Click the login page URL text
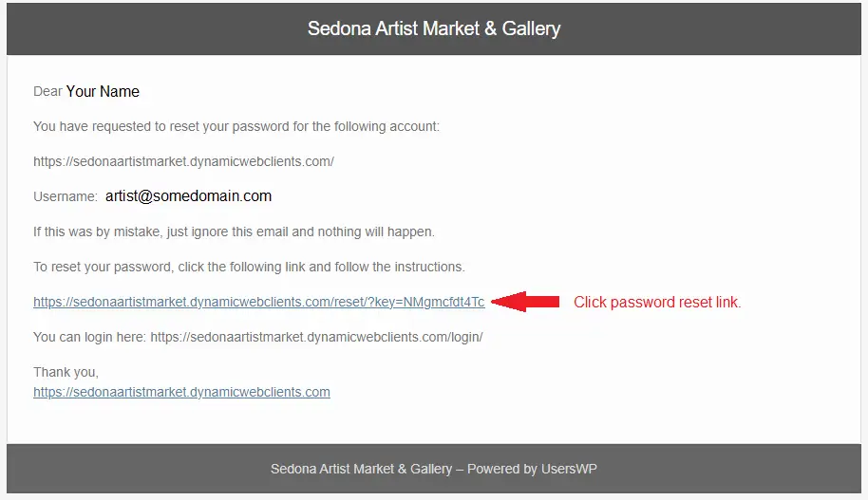Image resolution: width=868 pixels, height=500 pixels. pyautogui.click(x=316, y=338)
